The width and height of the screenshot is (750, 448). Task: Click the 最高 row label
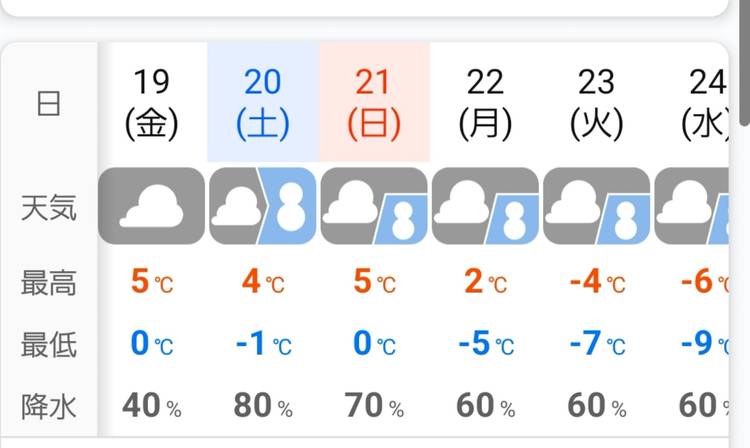49,283
